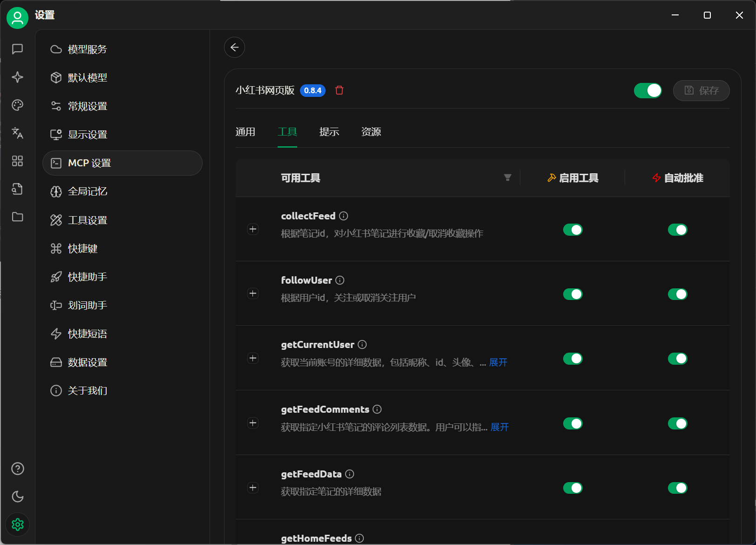
Task: Open 快捷助手 settings section
Action: tap(123, 277)
